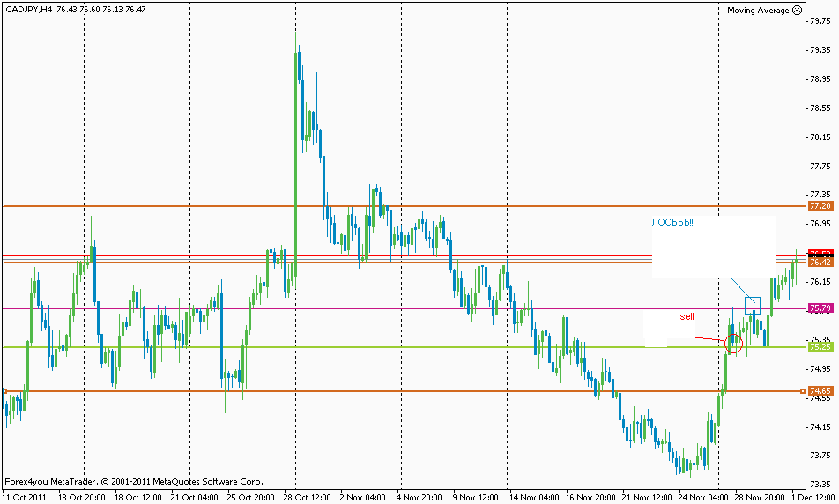
Task: Click the '11 Oct 2011' date label
Action: pyautogui.click(x=26, y=497)
